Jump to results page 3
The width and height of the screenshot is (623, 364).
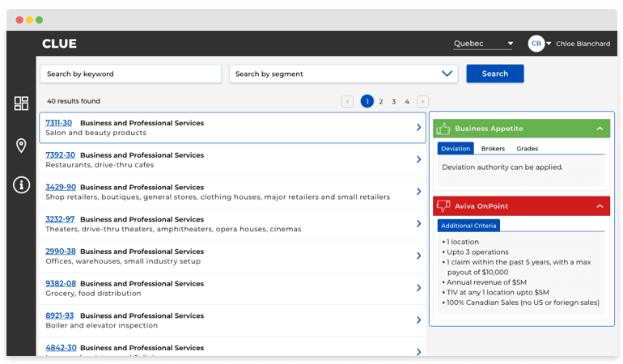tap(394, 102)
